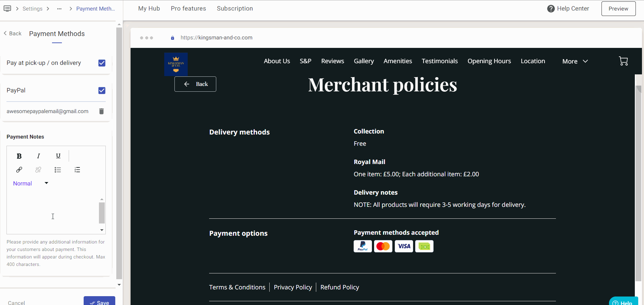Save the payment methods settings
Viewport: 644px width, 305px height.
click(x=99, y=301)
